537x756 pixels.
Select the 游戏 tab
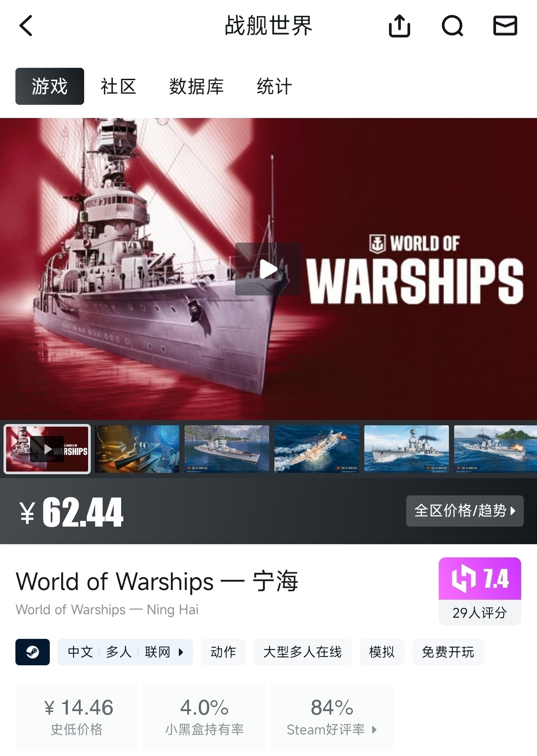(50, 86)
